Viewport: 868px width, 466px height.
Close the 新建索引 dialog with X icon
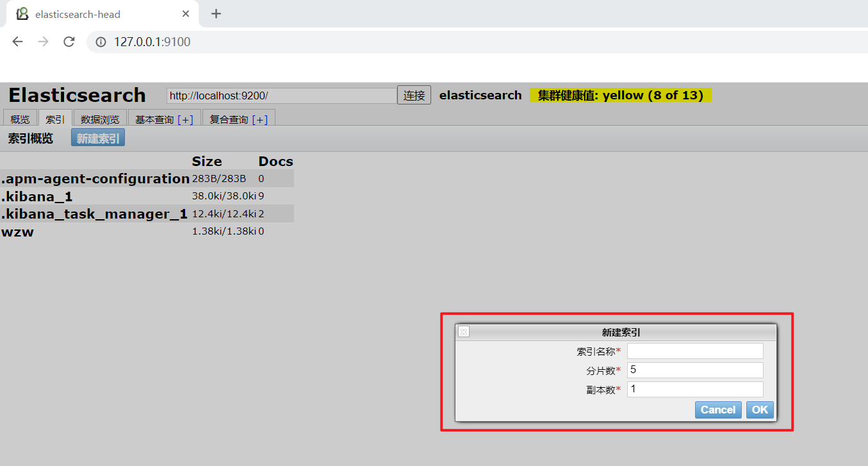pyautogui.click(x=464, y=332)
